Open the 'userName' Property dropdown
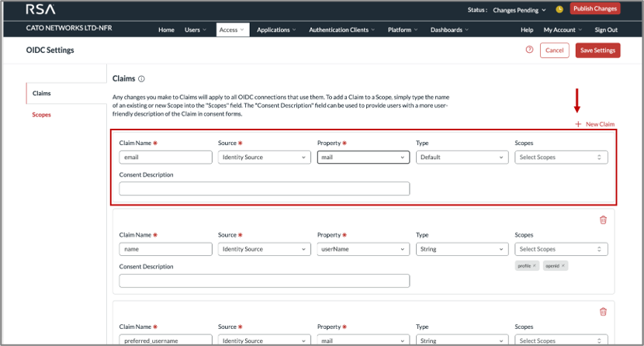Screen dimensions: 644x346 pyautogui.click(x=363, y=249)
